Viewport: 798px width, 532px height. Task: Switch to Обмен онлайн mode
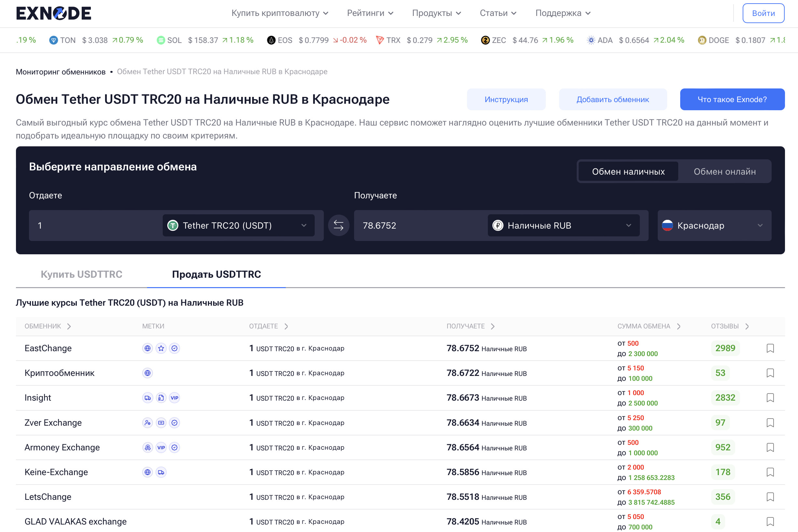point(724,171)
